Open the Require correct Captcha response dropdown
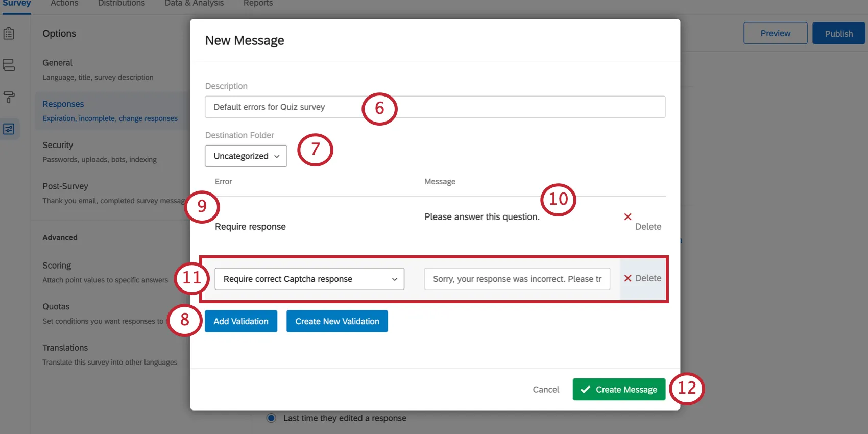Screen dimensions: 868x434 (309, 279)
